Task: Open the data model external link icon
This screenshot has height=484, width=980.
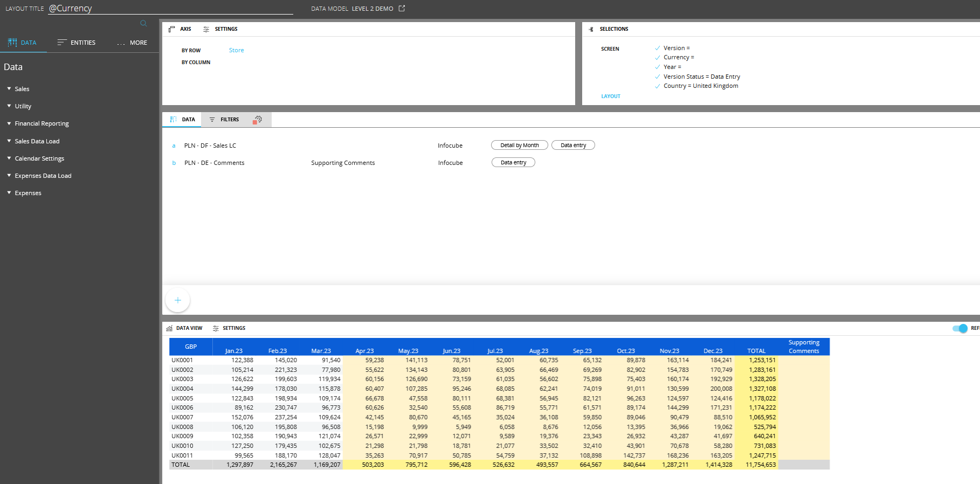Action: click(402, 9)
